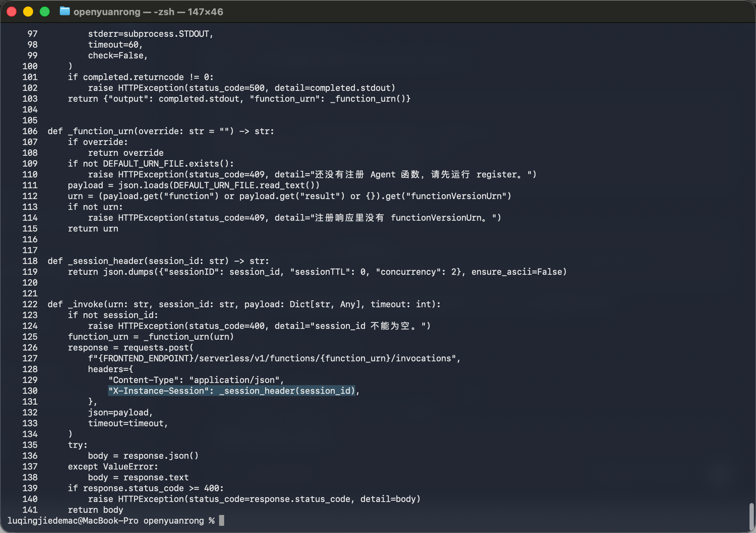Click 'timeout=60,' on line 98
Screen dimensions: 756x533
click(116, 45)
